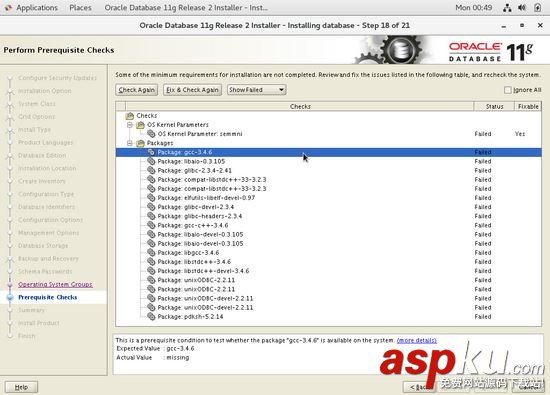Image resolution: width=550 pixels, height=395 pixels.
Task: Click Failed status of semmni row
Action: (x=483, y=134)
